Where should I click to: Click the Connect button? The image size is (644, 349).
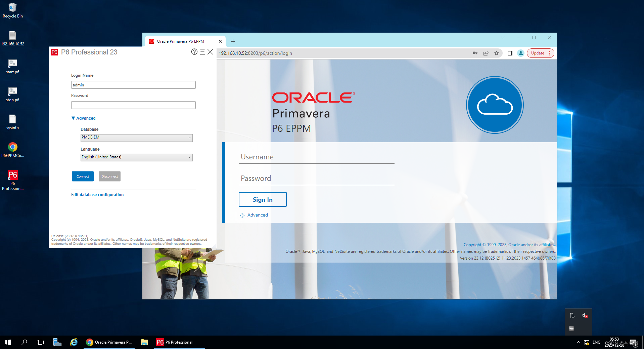pyautogui.click(x=83, y=177)
